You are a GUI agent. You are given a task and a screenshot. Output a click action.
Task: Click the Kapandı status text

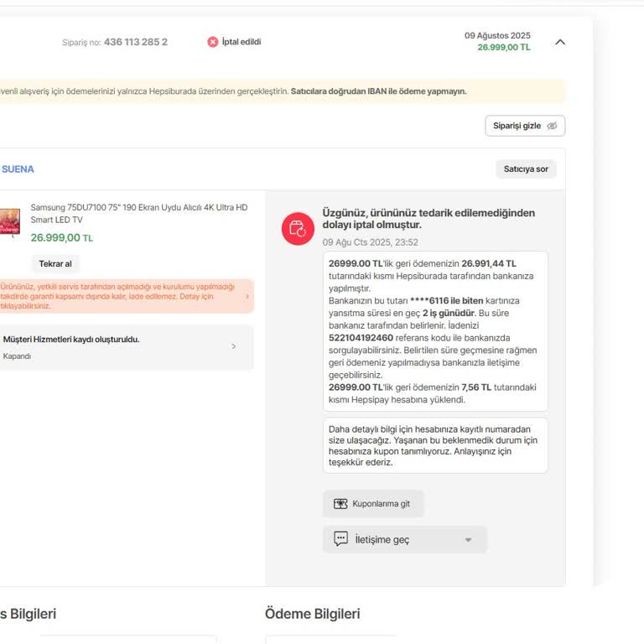(x=17, y=356)
